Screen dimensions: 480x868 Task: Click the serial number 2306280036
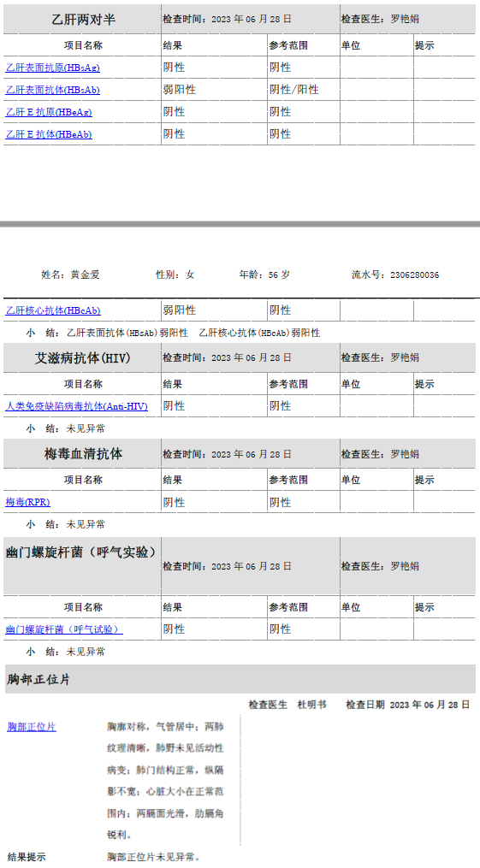pyautogui.click(x=415, y=275)
